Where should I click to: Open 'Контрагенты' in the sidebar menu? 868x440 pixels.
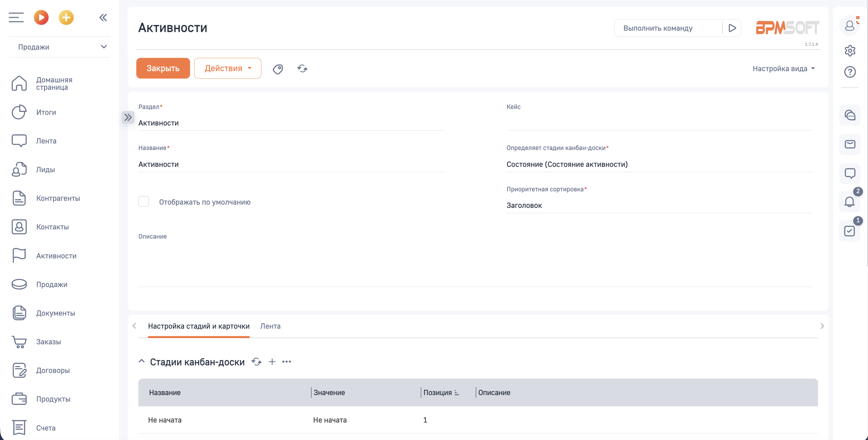click(x=58, y=198)
